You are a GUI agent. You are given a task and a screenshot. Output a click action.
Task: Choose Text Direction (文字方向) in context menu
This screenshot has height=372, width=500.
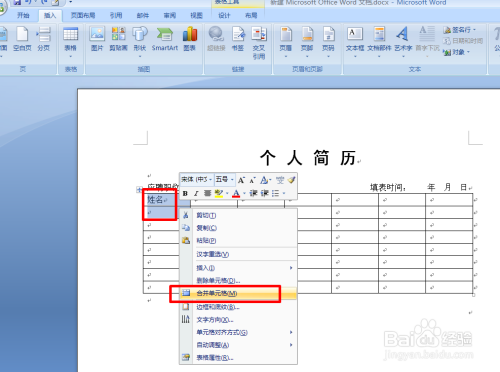pyautogui.click(x=238, y=320)
